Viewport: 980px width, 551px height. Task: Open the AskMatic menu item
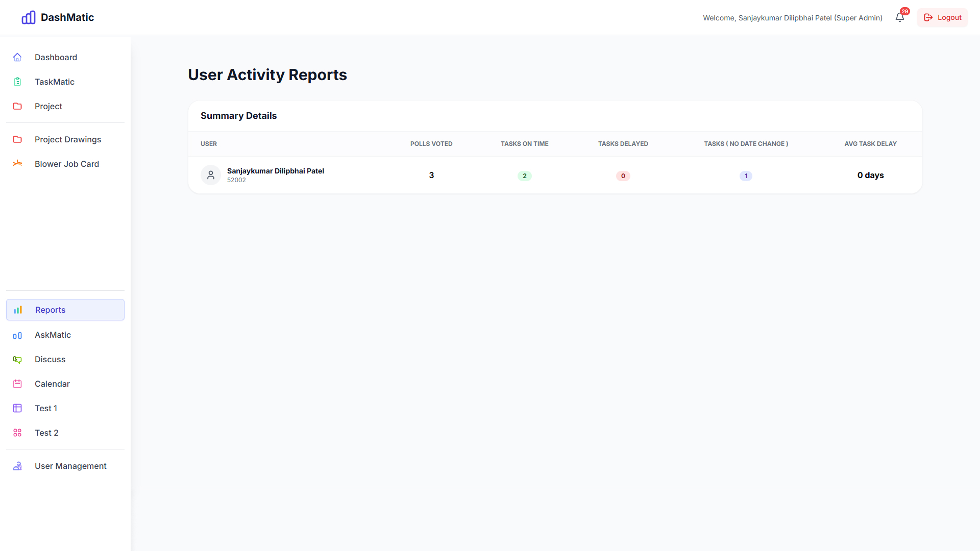tap(53, 335)
